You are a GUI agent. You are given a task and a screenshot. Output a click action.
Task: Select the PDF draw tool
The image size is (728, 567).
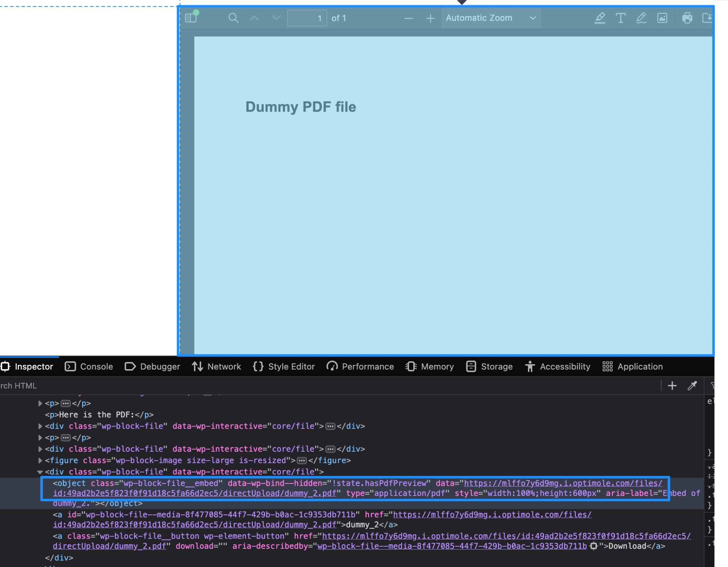641,18
